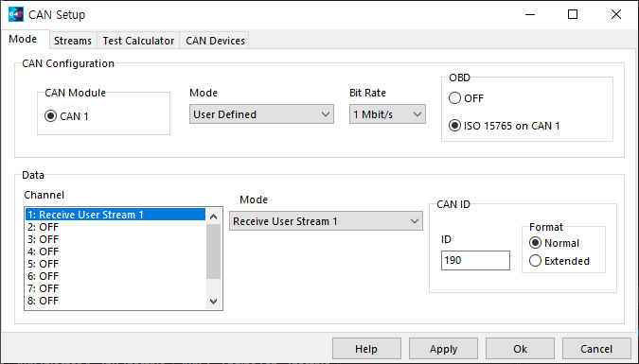The width and height of the screenshot is (639, 364).
Task: Select channel '3: OFF' in list
Action: pos(115,239)
